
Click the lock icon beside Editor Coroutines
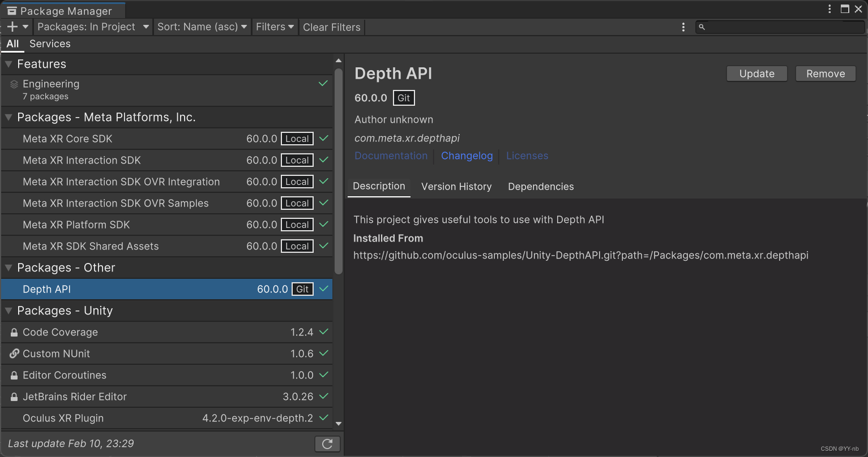tap(14, 376)
